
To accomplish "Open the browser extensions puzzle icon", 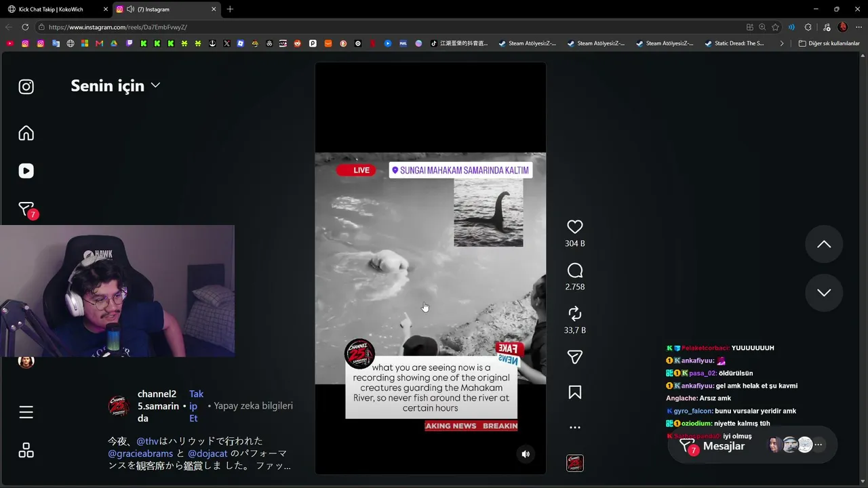I will tap(808, 27).
